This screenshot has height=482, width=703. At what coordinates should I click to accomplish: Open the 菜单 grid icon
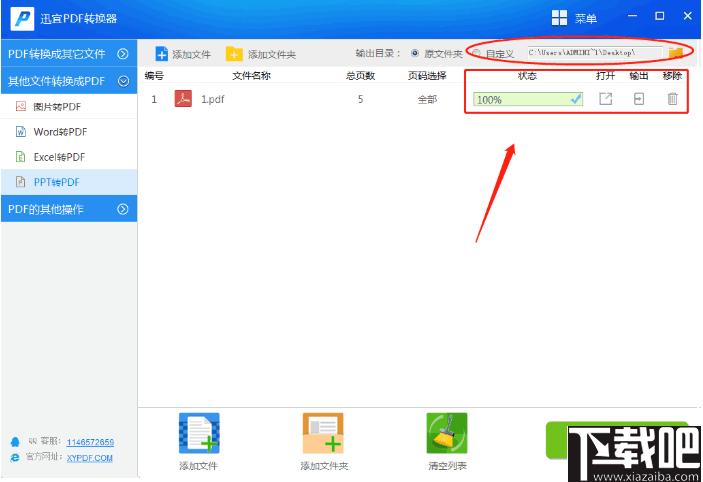(559, 18)
